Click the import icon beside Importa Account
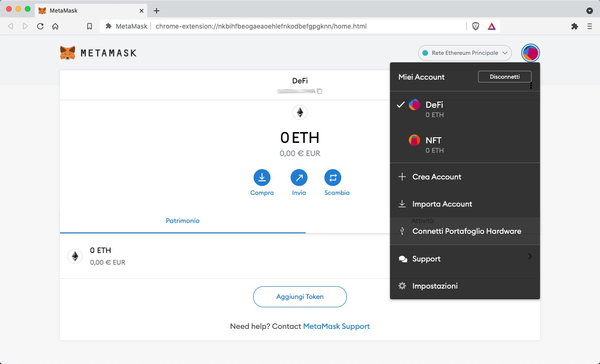Viewport: 600px width, 364px height. (x=402, y=204)
